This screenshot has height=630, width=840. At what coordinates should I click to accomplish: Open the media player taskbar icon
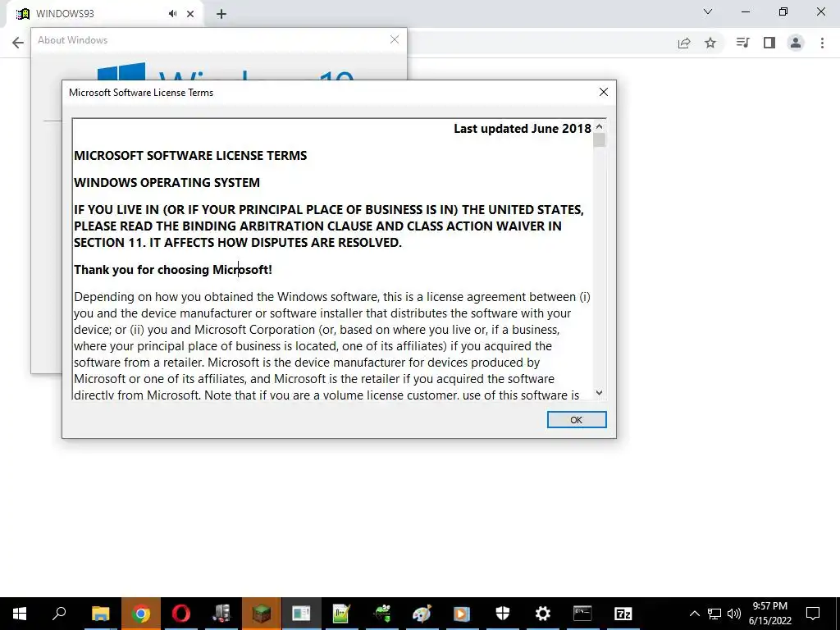point(462,614)
